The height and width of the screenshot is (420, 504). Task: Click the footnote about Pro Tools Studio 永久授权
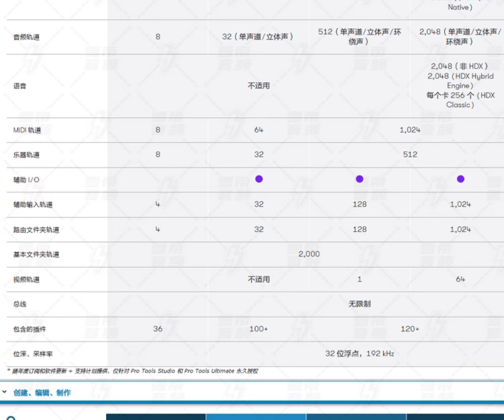[133, 371]
